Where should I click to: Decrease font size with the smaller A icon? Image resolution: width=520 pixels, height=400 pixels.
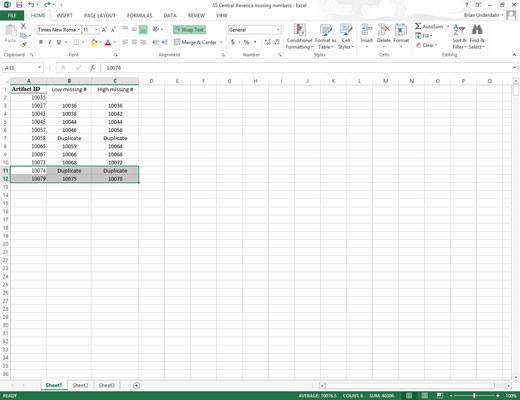(113, 30)
